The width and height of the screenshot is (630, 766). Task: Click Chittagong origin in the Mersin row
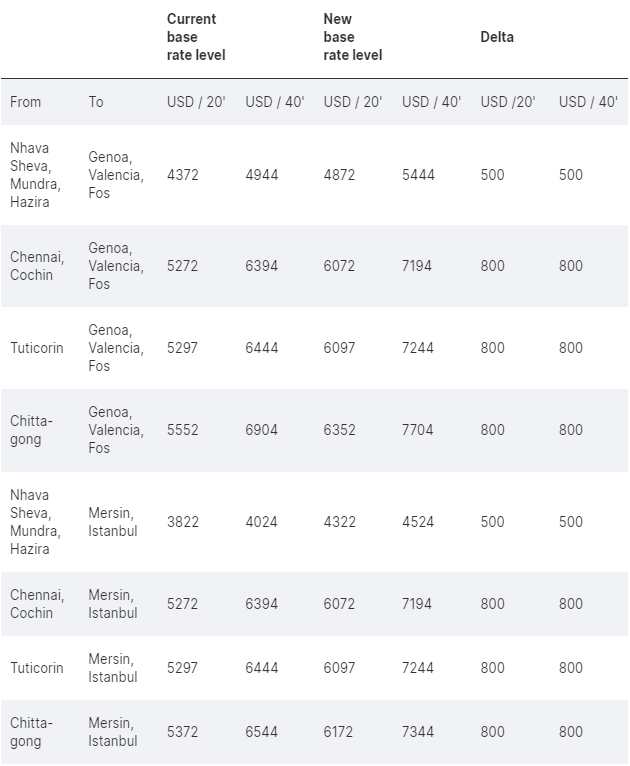pos(32,732)
